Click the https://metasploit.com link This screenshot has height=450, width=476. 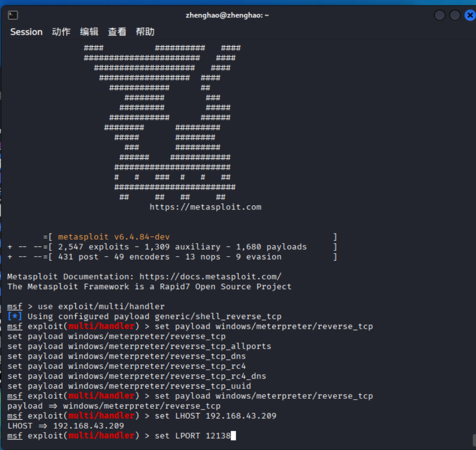[205, 207]
